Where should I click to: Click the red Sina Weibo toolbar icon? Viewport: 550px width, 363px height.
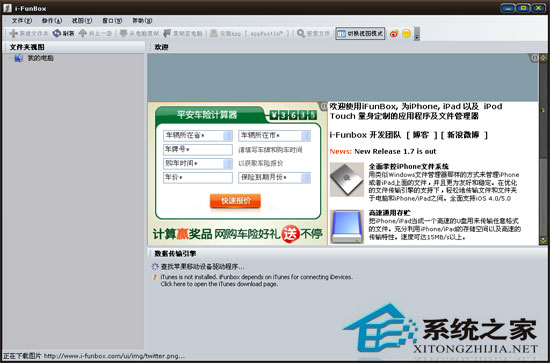(394, 34)
